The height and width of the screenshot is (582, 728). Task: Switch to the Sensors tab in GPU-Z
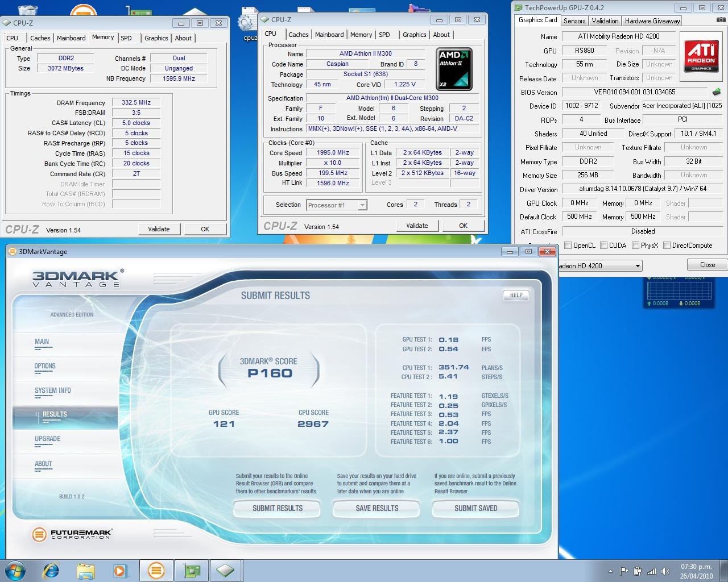coord(574,21)
